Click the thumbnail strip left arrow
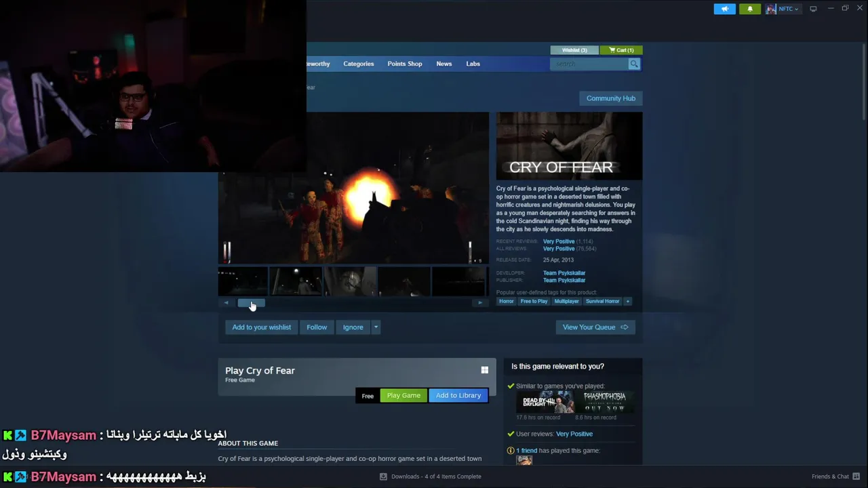 coord(226,303)
